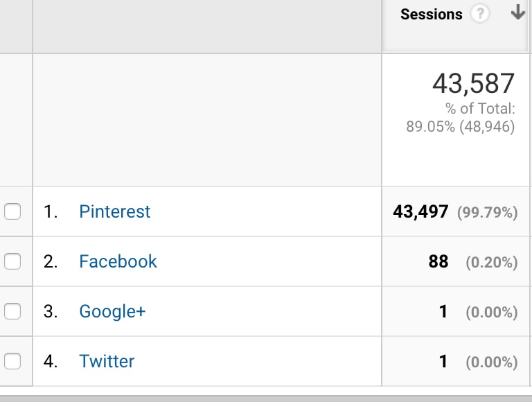Image resolution: width=532 pixels, height=402 pixels.
Task: Check the Google+ row checkbox
Action: click(x=12, y=311)
